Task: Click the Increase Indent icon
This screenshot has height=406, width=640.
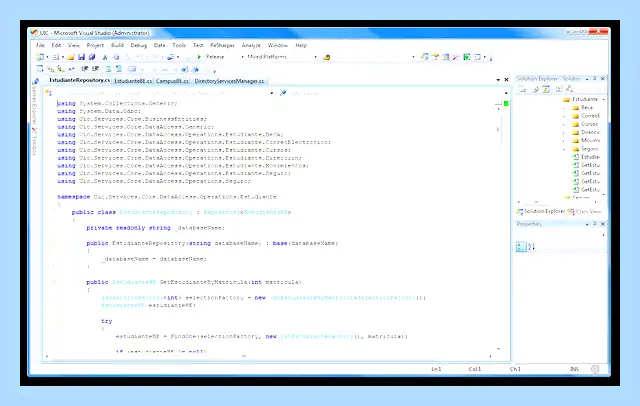Action: tap(96, 69)
